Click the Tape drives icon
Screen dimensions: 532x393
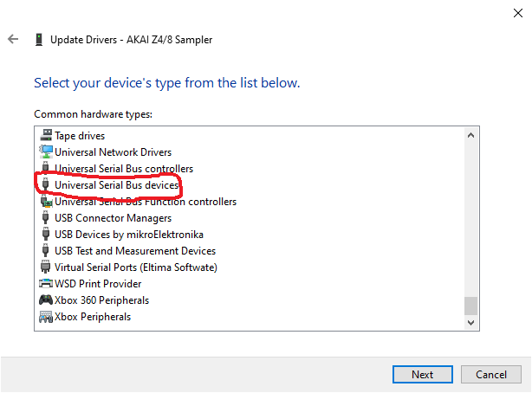[46, 135]
